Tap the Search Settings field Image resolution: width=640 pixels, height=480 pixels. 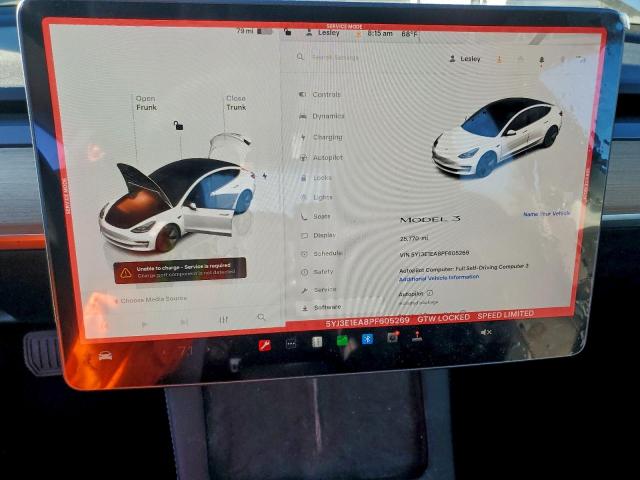(x=335, y=58)
